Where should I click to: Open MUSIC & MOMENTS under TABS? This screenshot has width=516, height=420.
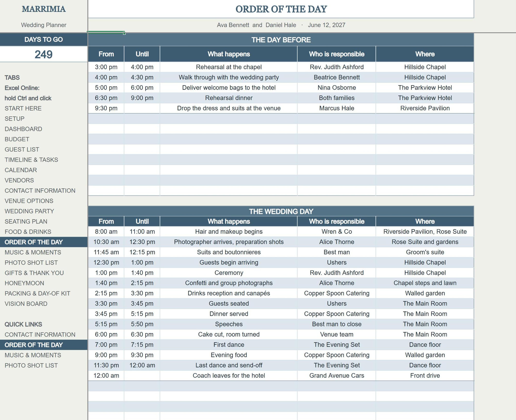[33, 252]
